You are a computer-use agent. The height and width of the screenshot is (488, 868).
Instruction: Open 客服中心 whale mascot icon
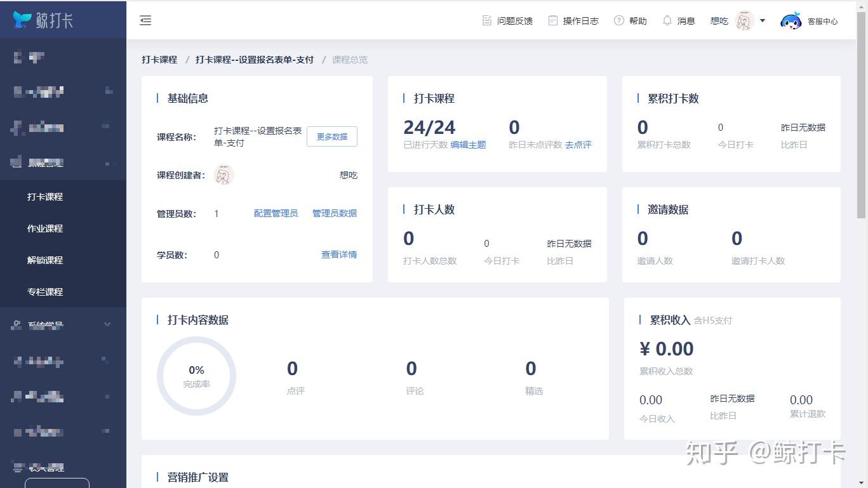tap(791, 21)
